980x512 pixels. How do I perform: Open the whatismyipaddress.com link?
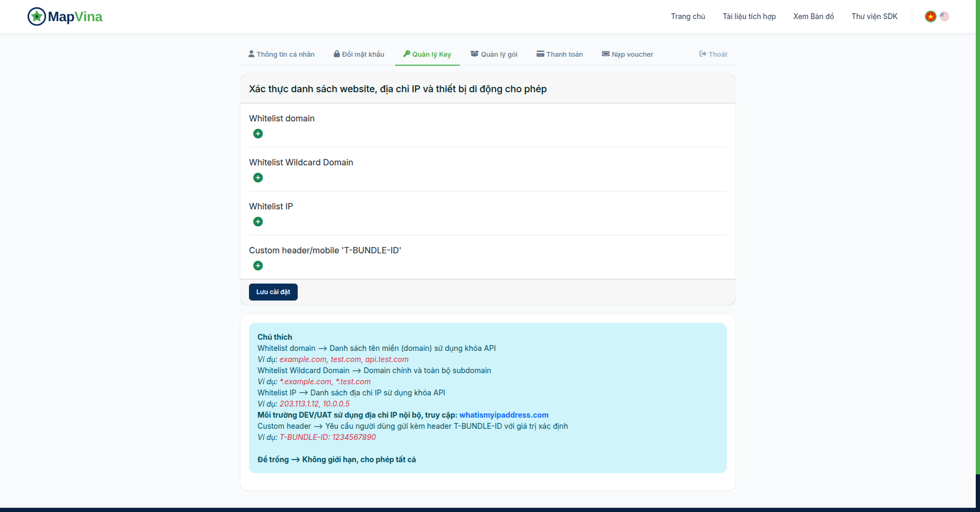pos(504,415)
